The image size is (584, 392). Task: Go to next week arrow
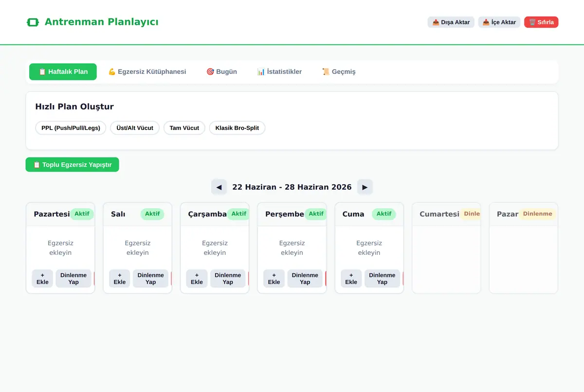pyautogui.click(x=365, y=187)
